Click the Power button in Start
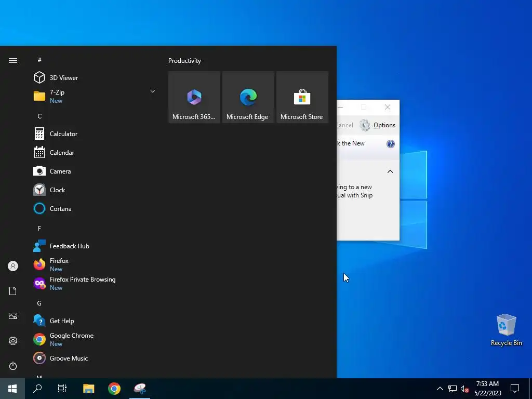 tap(13, 366)
